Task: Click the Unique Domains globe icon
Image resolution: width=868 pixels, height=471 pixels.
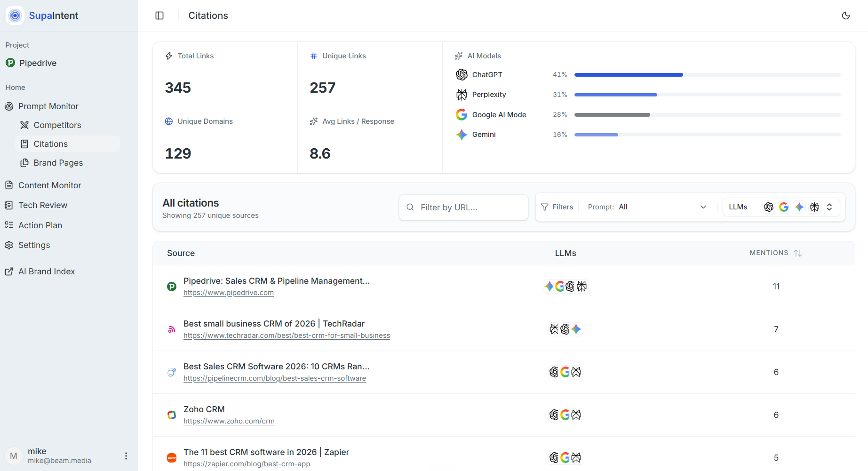Action: coord(169,121)
